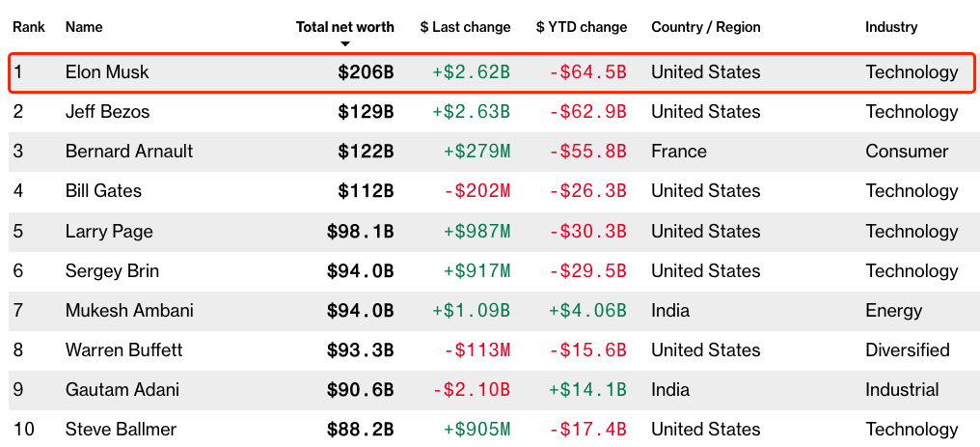Screen dimensions: 980x447
Task: Click Gautam Adani's name
Action: (122, 390)
